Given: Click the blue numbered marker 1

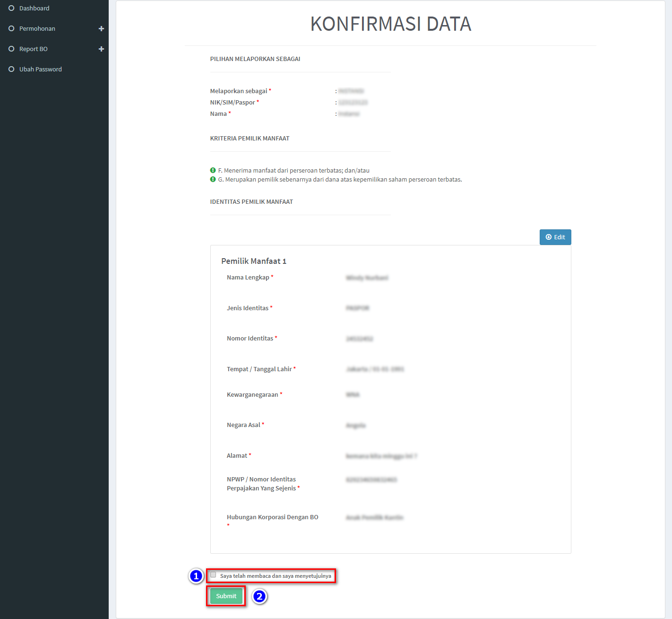Looking at the screenshot, I should pos(196,576).
